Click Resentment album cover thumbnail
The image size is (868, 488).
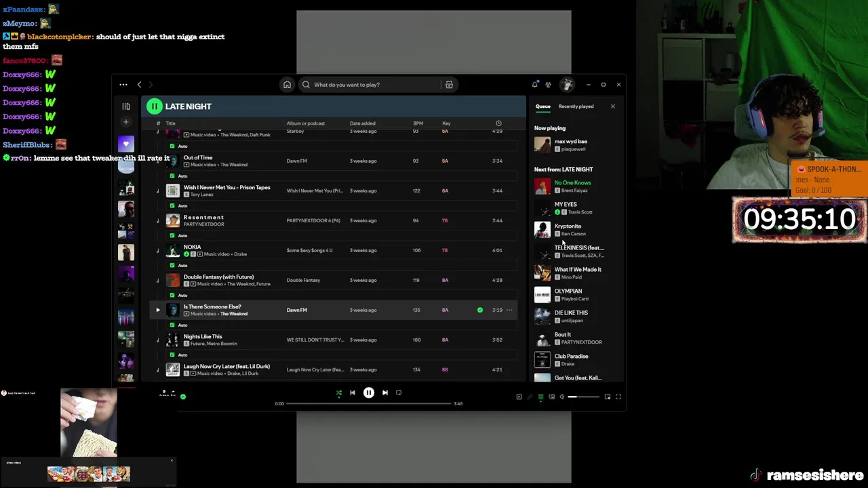pyautogui.click(x=173, y=220)
